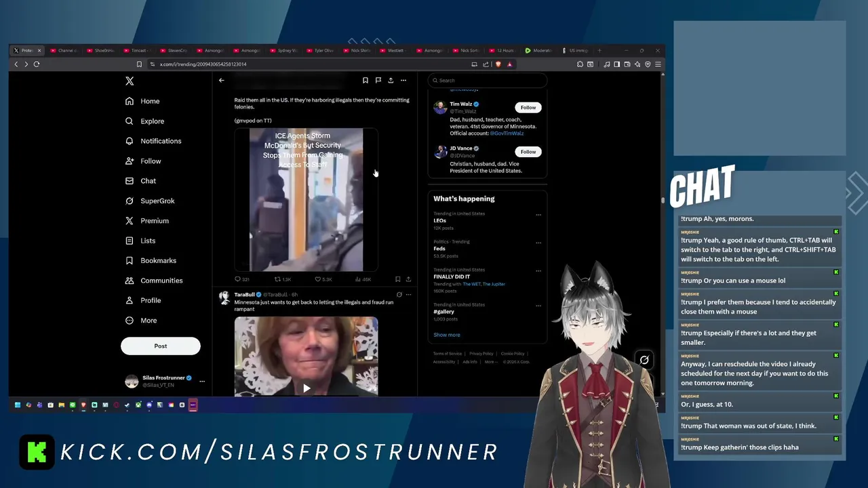
Task: Bookmark the ICE video post via its bottom icon
Action: click(x=397, y=279)
